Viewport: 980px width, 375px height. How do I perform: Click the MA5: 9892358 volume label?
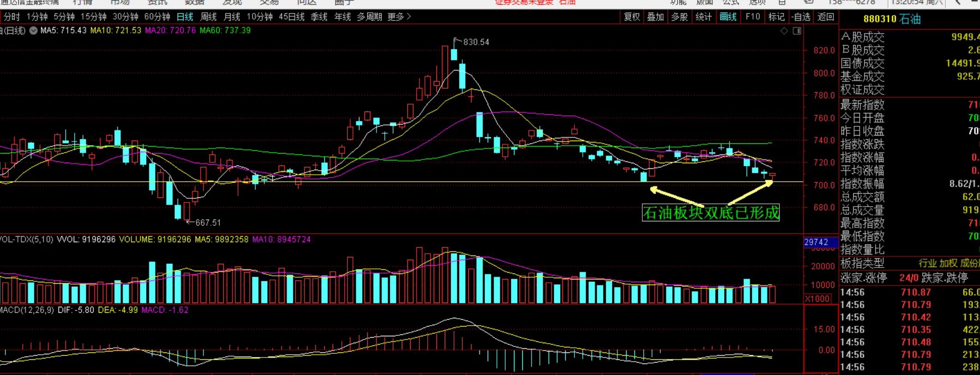(x=221, y=240)
